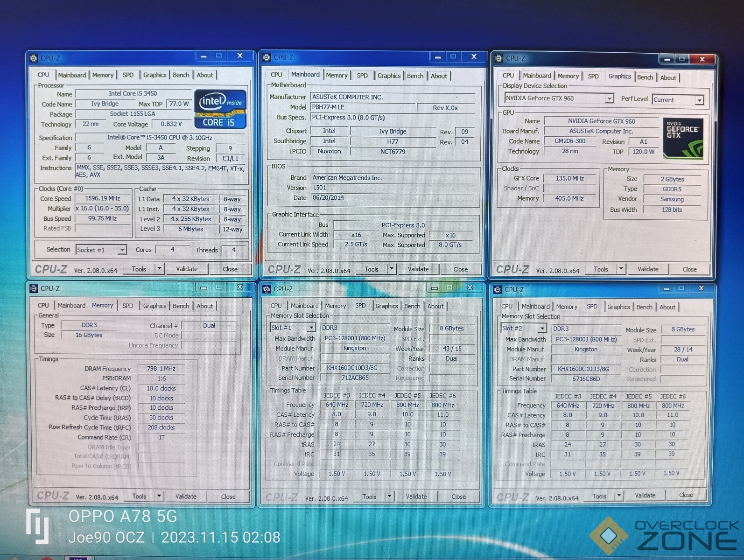
Task: Click the Intel Core i5 logo
Action: (220, 109)
